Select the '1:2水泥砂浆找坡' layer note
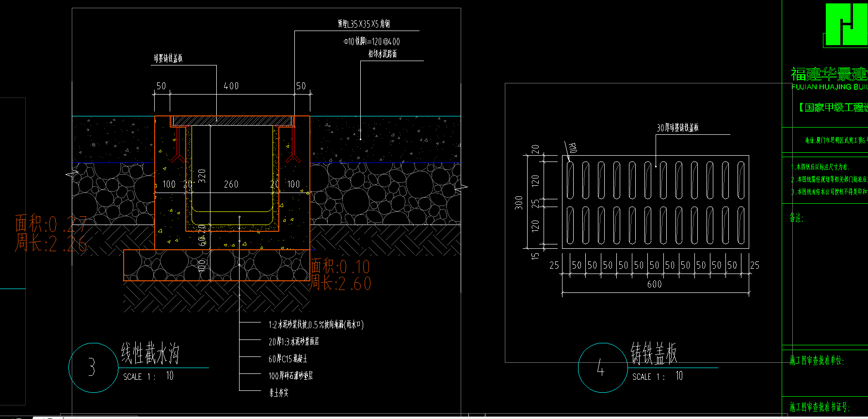 316,324
